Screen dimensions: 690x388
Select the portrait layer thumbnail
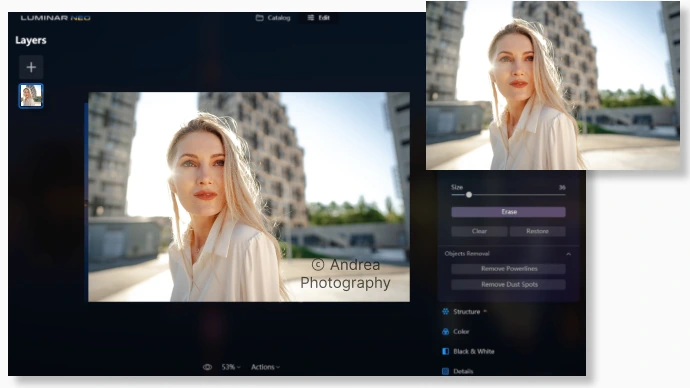coord(31,95)
